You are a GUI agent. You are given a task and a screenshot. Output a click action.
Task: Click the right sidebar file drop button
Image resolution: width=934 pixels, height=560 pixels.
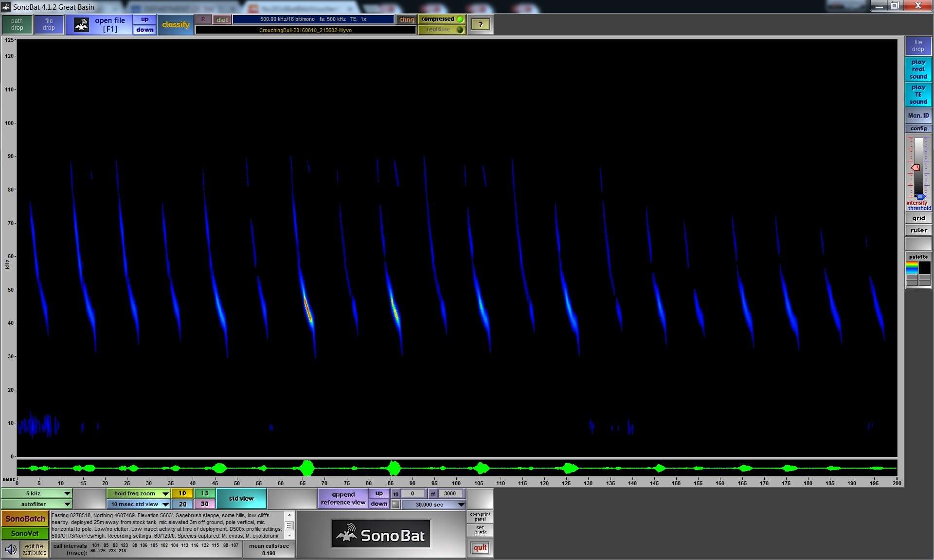tap(918, 46)
